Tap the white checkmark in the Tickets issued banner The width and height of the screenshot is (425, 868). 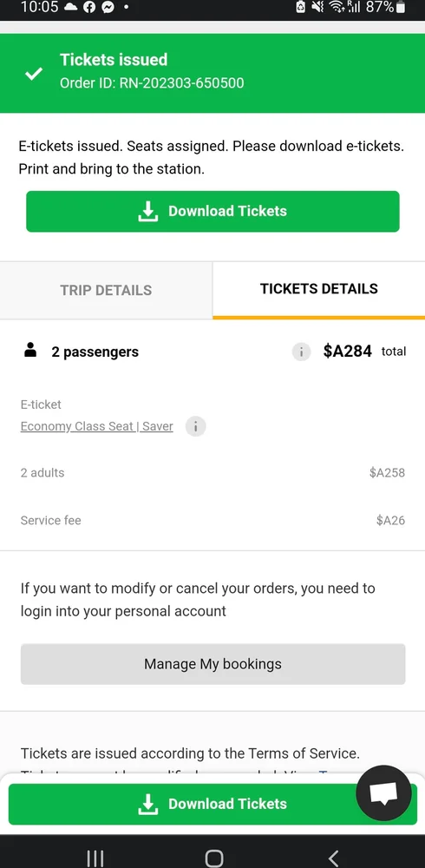(34, 73)
